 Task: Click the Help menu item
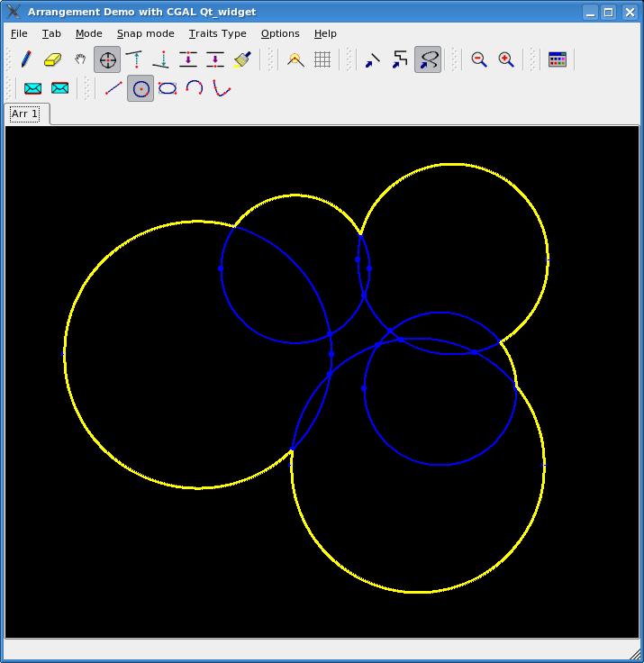click(325, 33)
